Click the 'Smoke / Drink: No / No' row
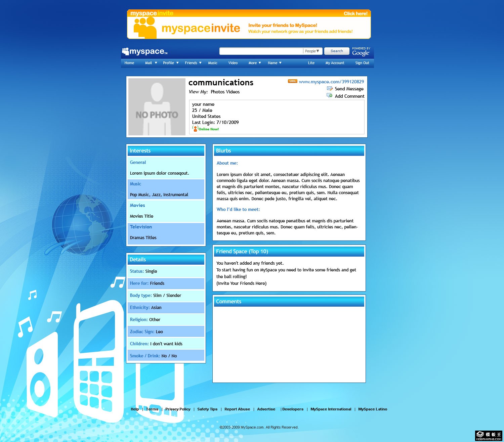The image size is (504, 442). pyautogui.click(x=166, y=355)
